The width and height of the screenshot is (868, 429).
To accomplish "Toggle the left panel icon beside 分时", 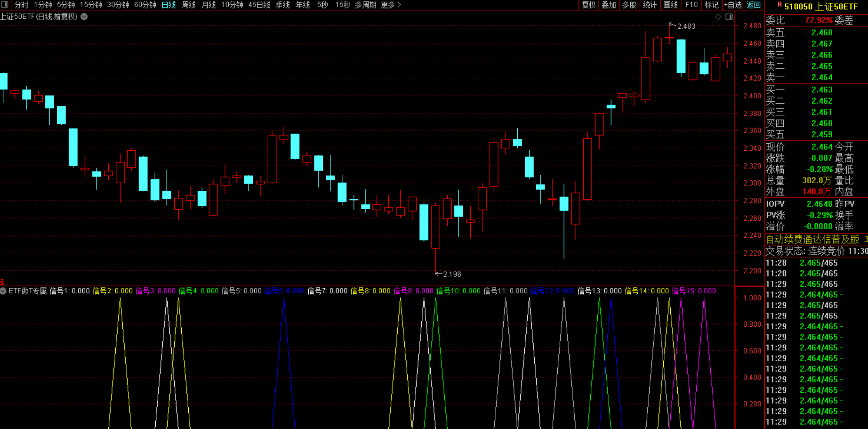I will [5, 5].
